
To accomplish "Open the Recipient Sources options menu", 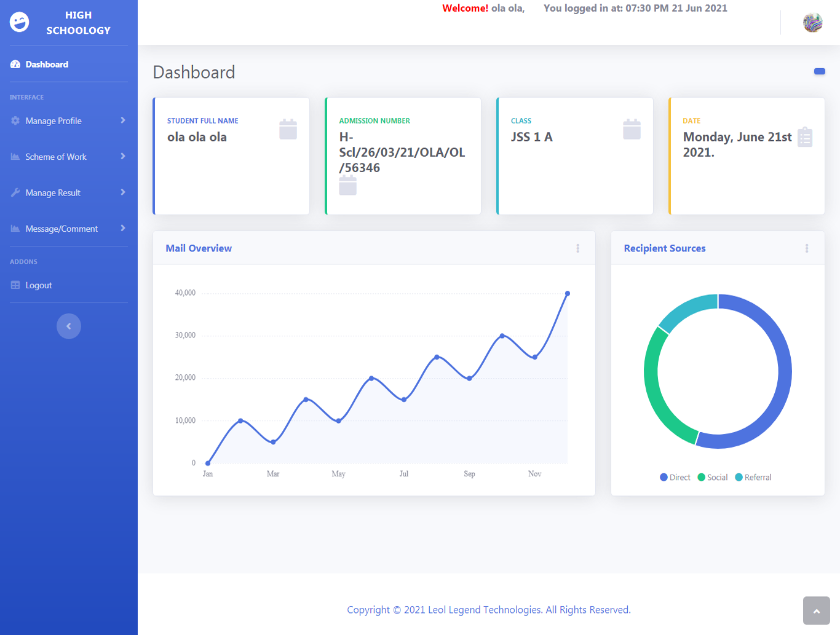I will (x=807, y=248).
